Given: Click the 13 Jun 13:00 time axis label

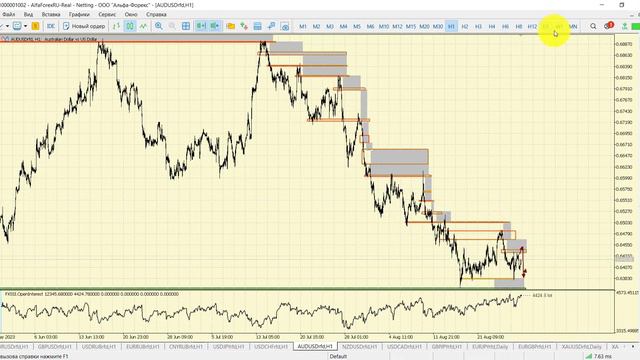Looking at the screenshot, I should tap(91, 337).
